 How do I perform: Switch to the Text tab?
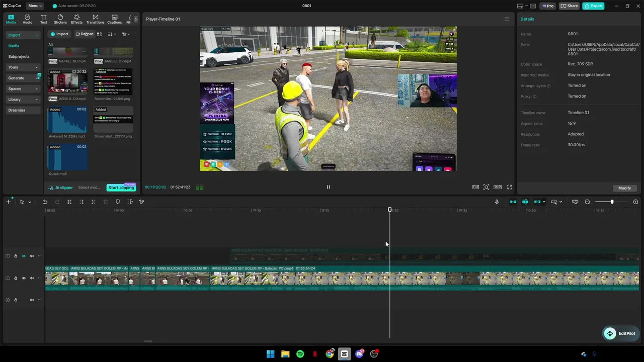coord(44,19)
